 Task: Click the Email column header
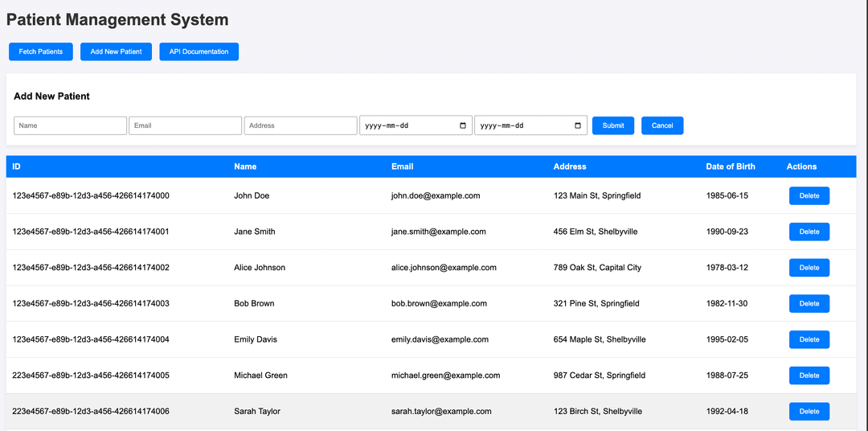pyautogui.click(x=403, y=166)
